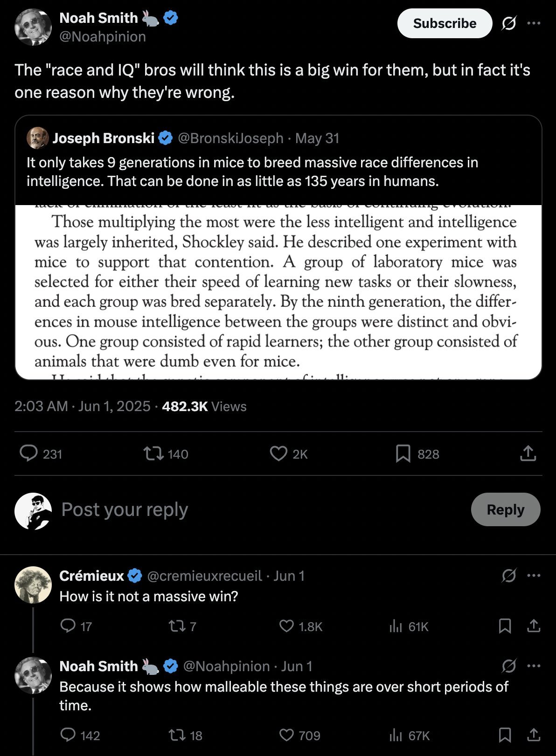Share Noah Smith's reply

click(534, 735)
